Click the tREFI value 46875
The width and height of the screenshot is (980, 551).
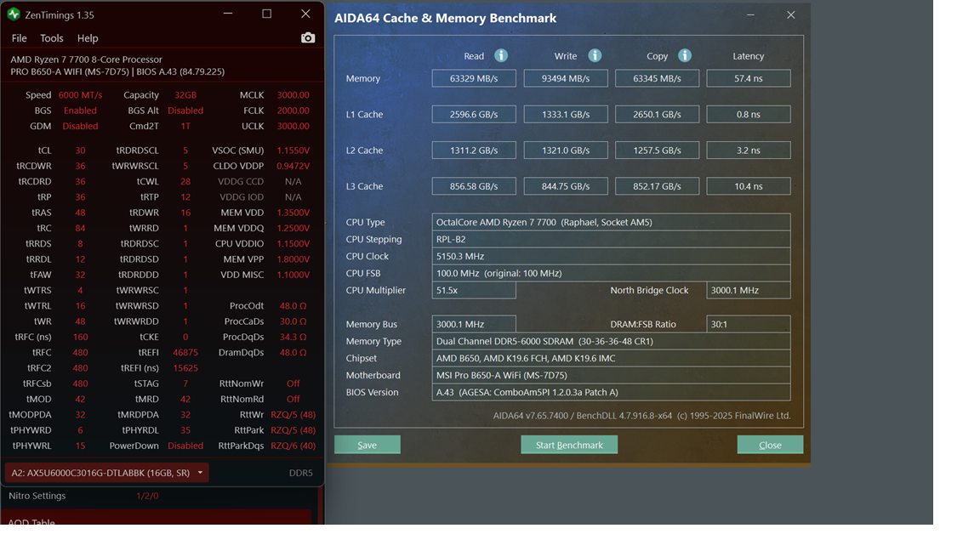(185, 352)
